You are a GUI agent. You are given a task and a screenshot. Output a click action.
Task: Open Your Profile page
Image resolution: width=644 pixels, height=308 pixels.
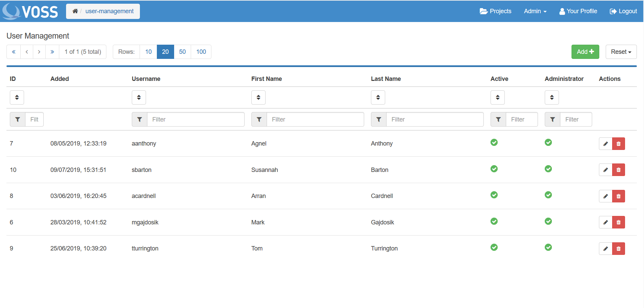(x=578, y=11)
